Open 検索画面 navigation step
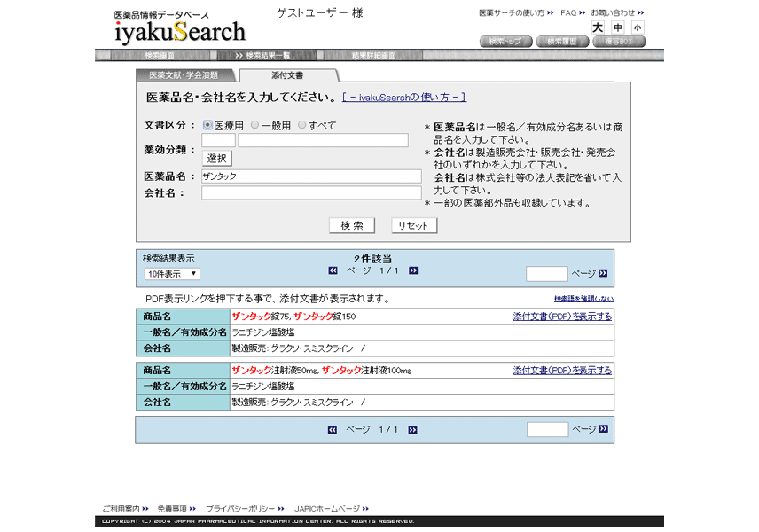The width and height of the screenshot is (759, 532). click(x=160, y=56)
